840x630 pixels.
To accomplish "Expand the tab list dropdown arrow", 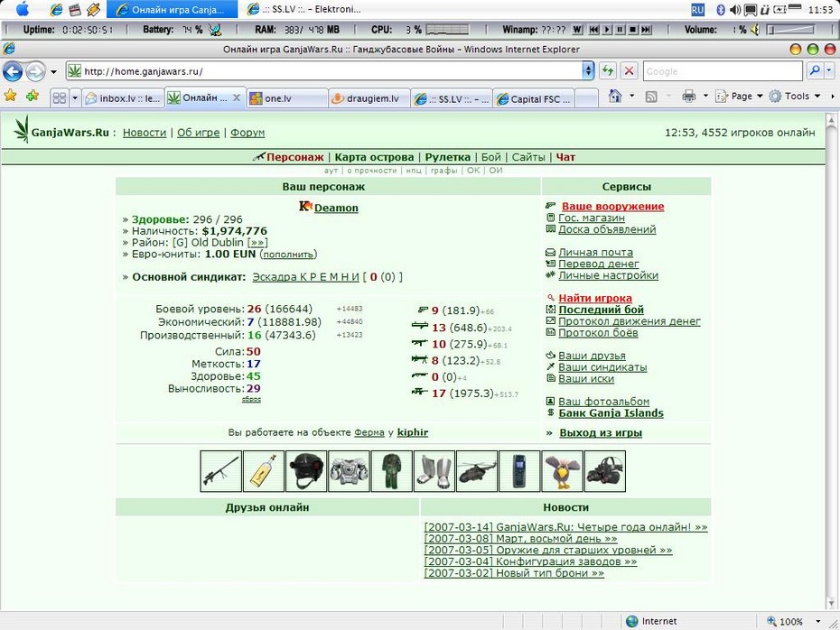I will 75,98.
